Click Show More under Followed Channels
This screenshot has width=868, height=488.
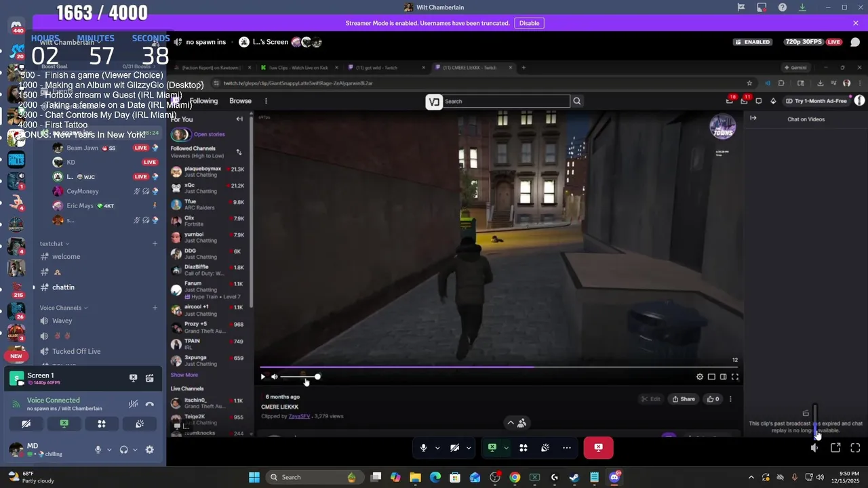pyautogui.click(x=184, y=375)
